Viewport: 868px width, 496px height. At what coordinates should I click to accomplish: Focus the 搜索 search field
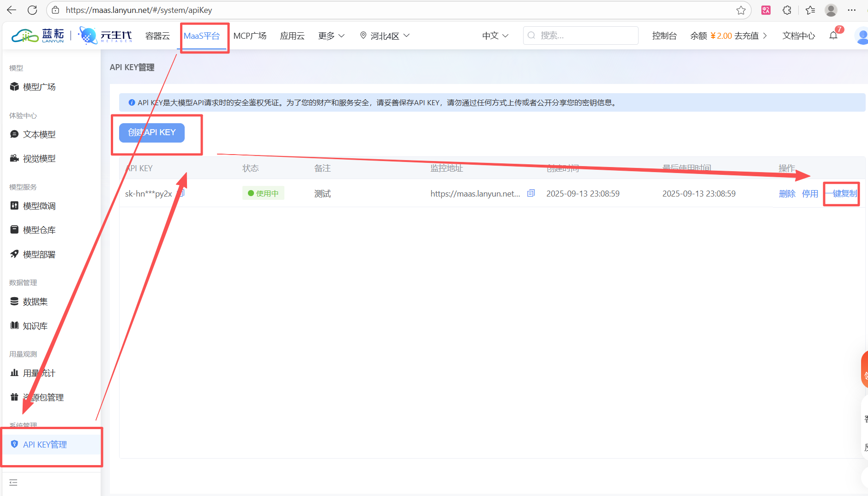click(x=581, y=36)
